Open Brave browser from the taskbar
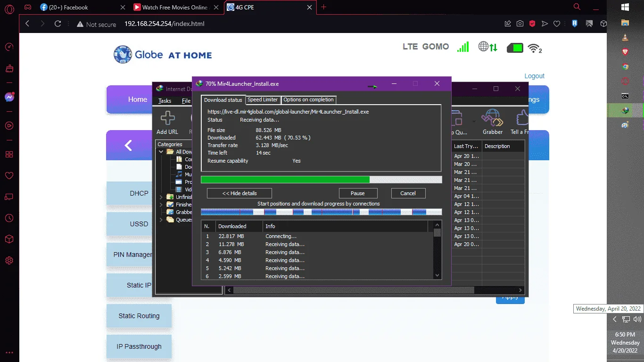 [625, 52]
